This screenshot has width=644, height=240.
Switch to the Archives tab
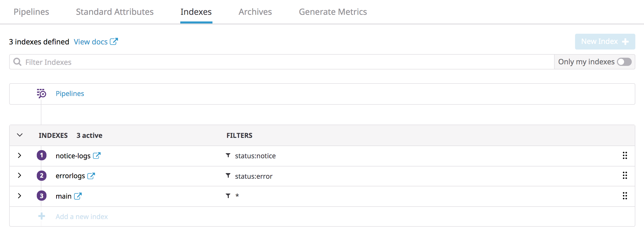pos(255,12)
